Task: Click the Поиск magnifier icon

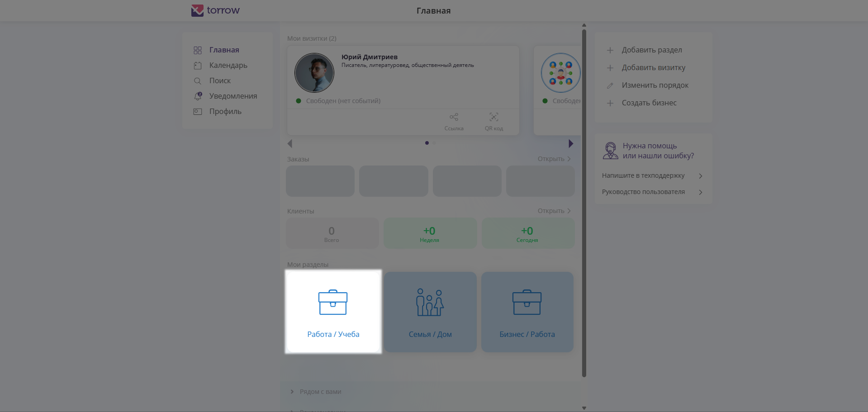Action: [x=198, y=81]
